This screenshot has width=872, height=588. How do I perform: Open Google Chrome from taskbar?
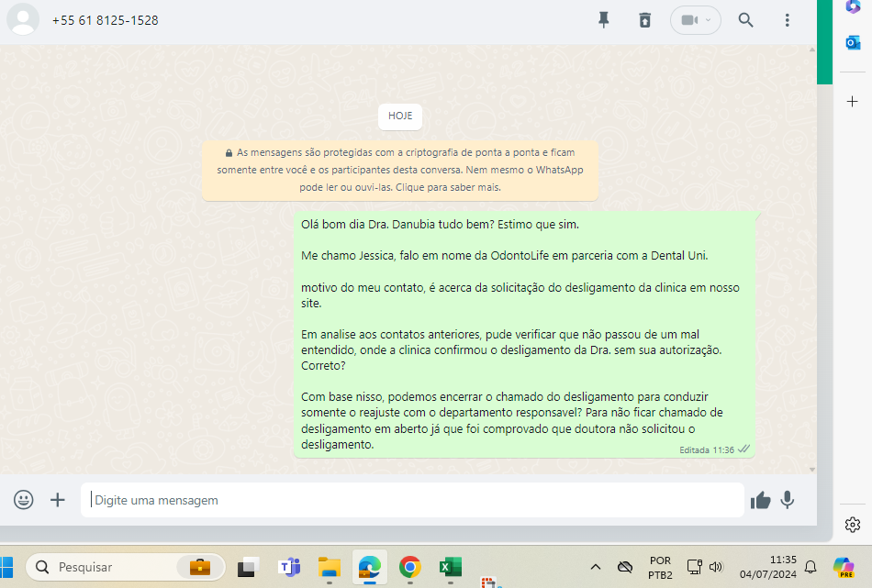coord(410,567)
